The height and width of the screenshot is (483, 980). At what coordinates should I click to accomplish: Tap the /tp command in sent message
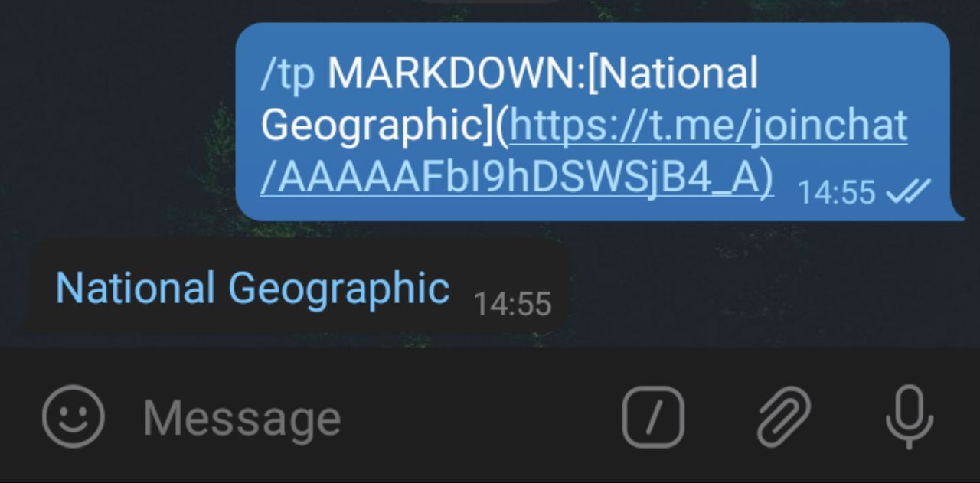click(x=288, y=75)
